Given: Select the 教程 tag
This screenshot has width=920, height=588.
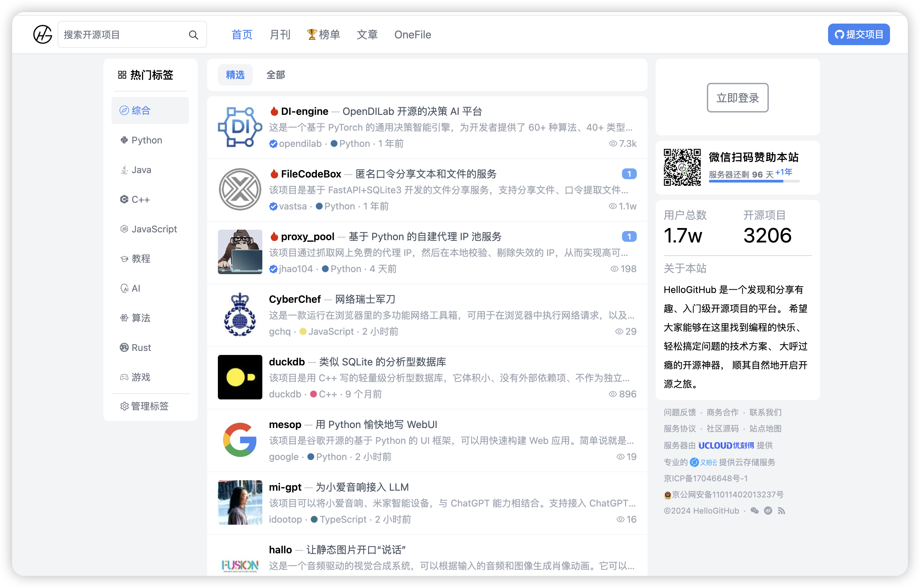Looking at the screenshot, I should click(150, 259).
